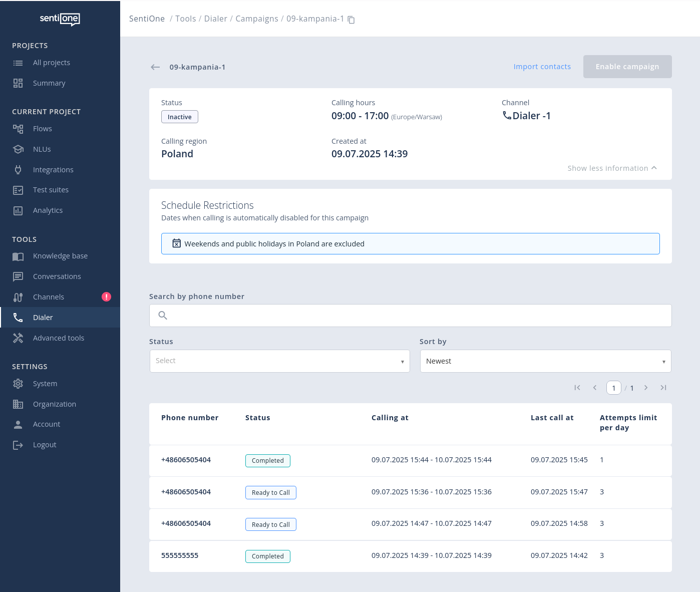
Task: Click the weekends and holidays excluded notice
Action: (411, 243)
